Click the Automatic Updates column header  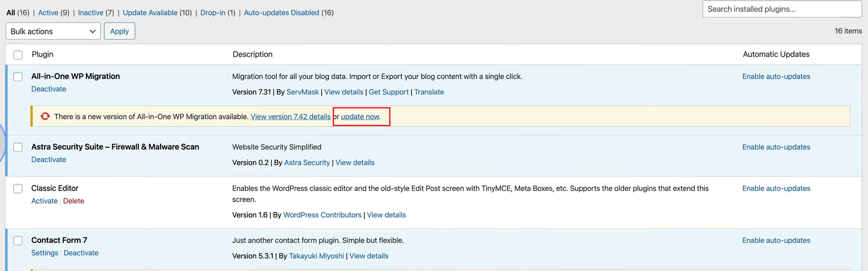(x=776, y=54)
